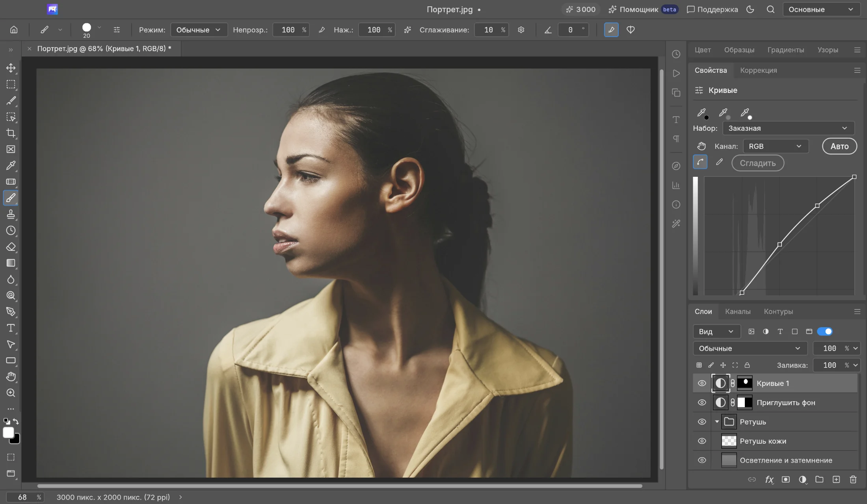Select the Clone Stamp tool
The image size is (867, 504).
pyautogui.click(x=11, y=214)
